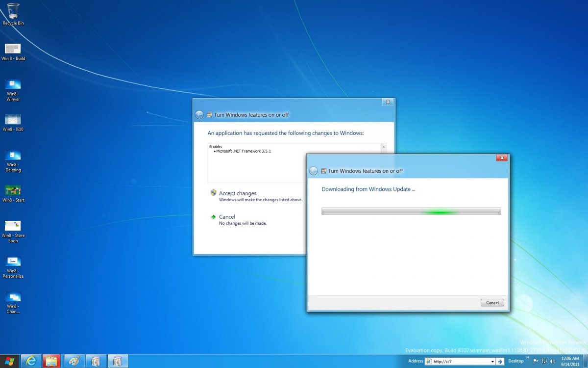Click the shield icon next to Accept changes
The height and width of the screenshot is (368, 588).
214,193
